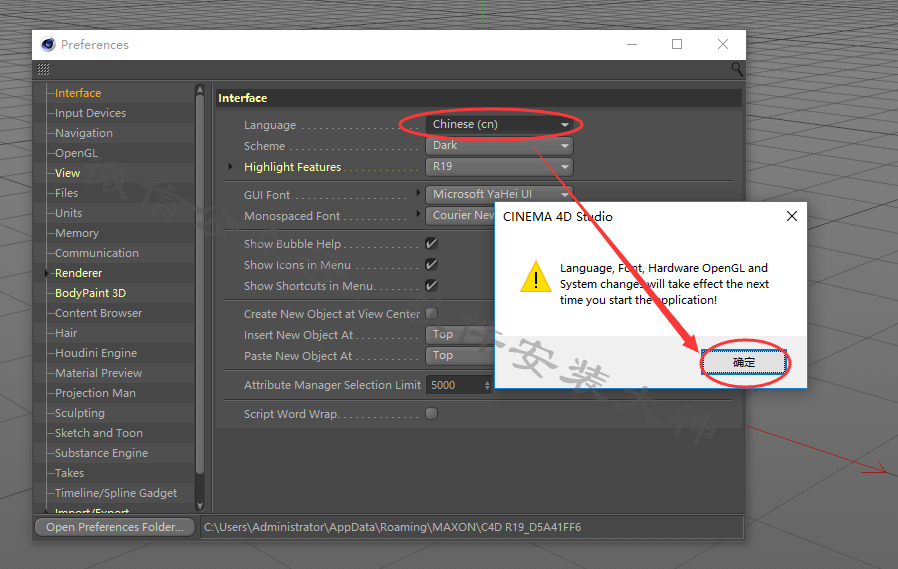Select Hair category
898x569 pixels.
click(x=66, y=333)
